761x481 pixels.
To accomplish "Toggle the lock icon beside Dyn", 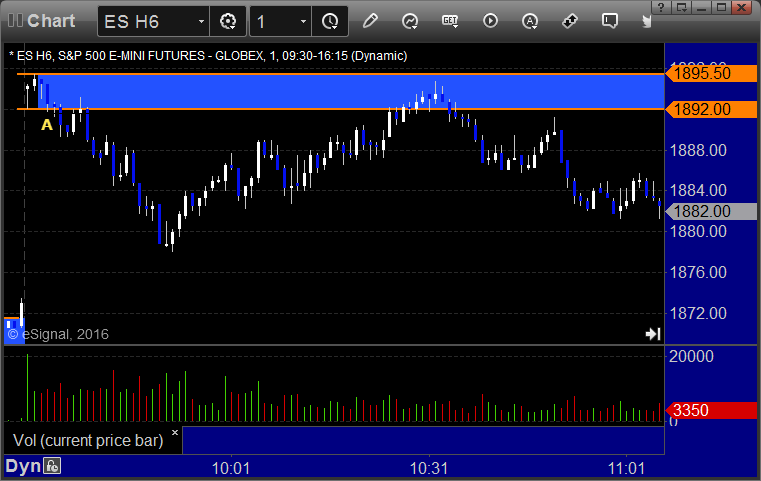I will coord(52,466).
